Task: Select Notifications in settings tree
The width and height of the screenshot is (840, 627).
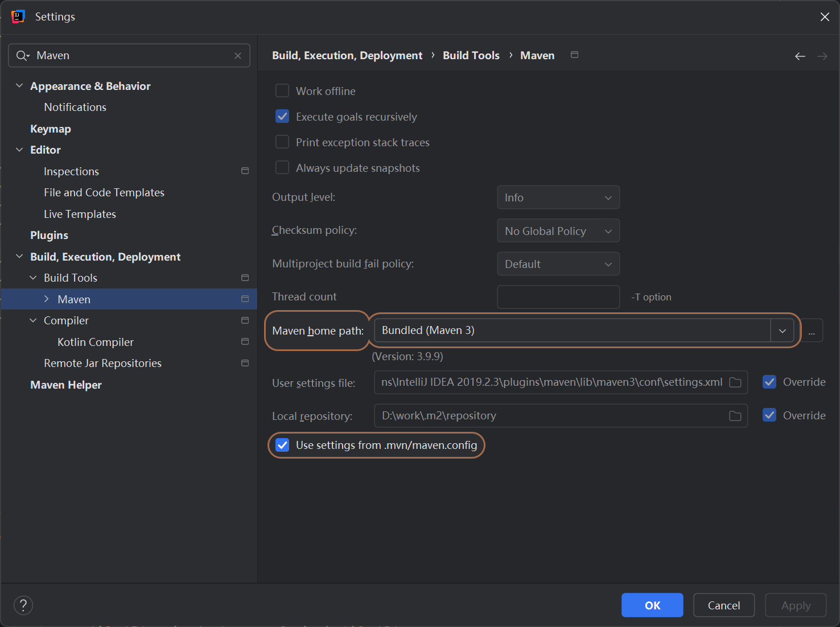Action: tap(75, 107)
